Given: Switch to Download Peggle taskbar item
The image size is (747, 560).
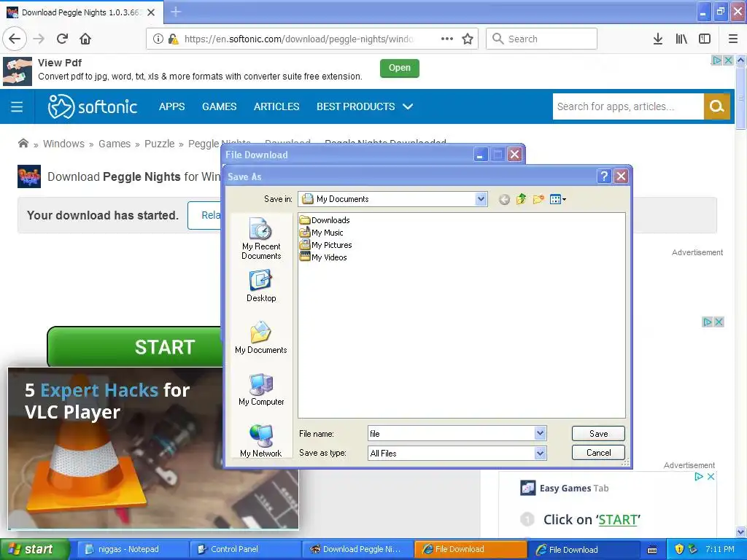Looking at the screenshot, I should (358, 549).
